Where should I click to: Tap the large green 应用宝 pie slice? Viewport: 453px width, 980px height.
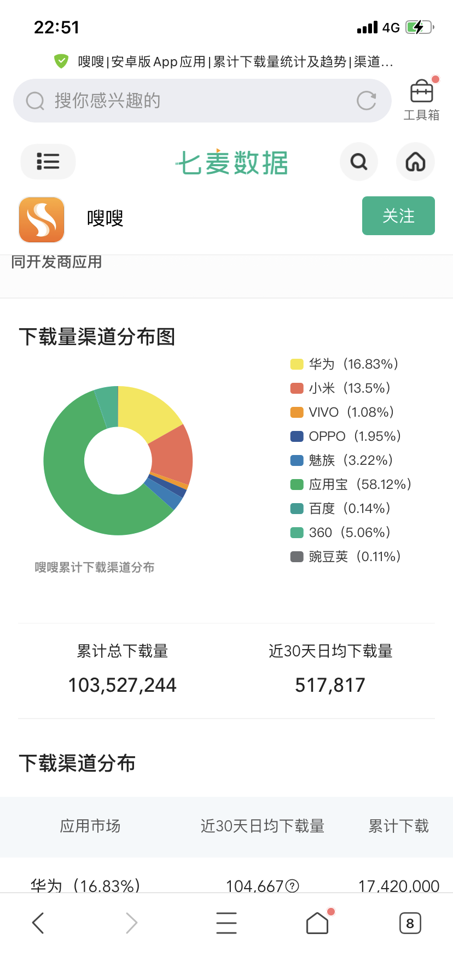pos(68,481)
